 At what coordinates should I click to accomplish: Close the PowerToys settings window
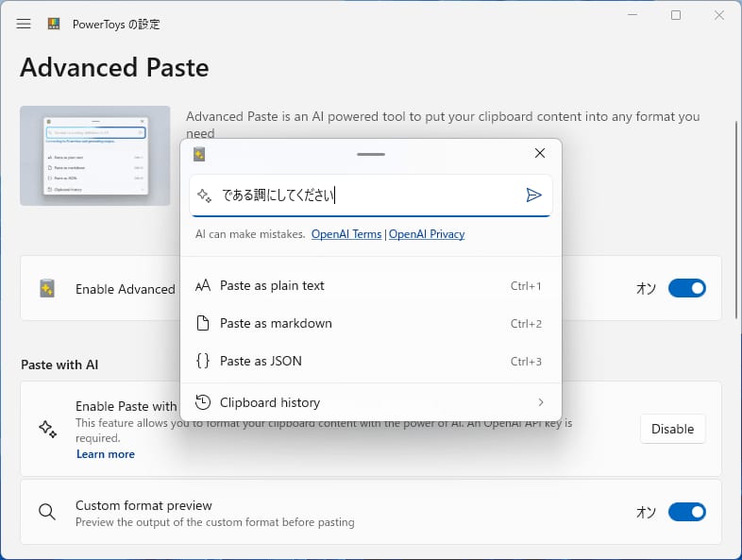click(x=718, y=15)
